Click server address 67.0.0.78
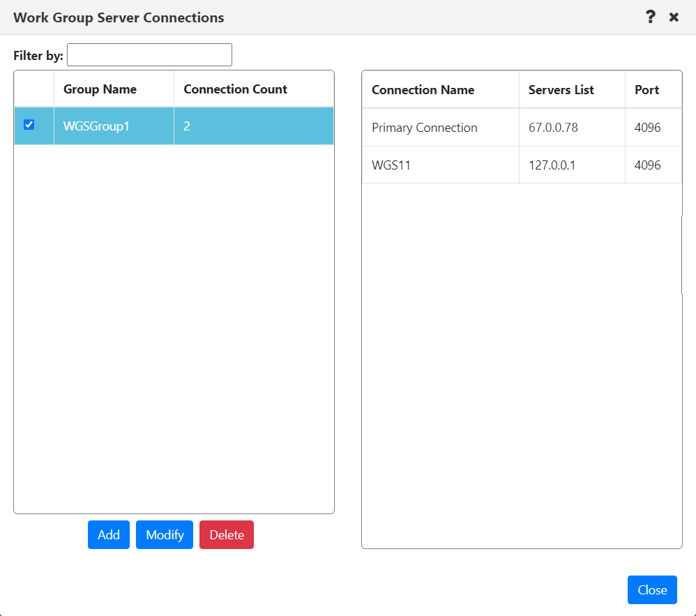696x616 pixels. [553, 128]
